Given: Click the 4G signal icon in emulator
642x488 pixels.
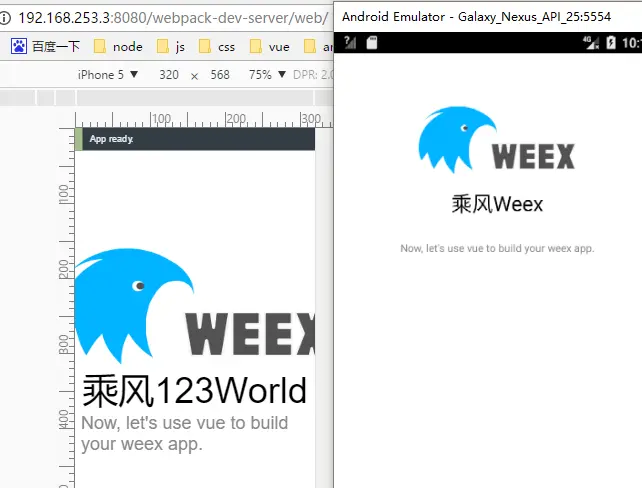Looking at the screenshot, I should [x=591, y=43].
